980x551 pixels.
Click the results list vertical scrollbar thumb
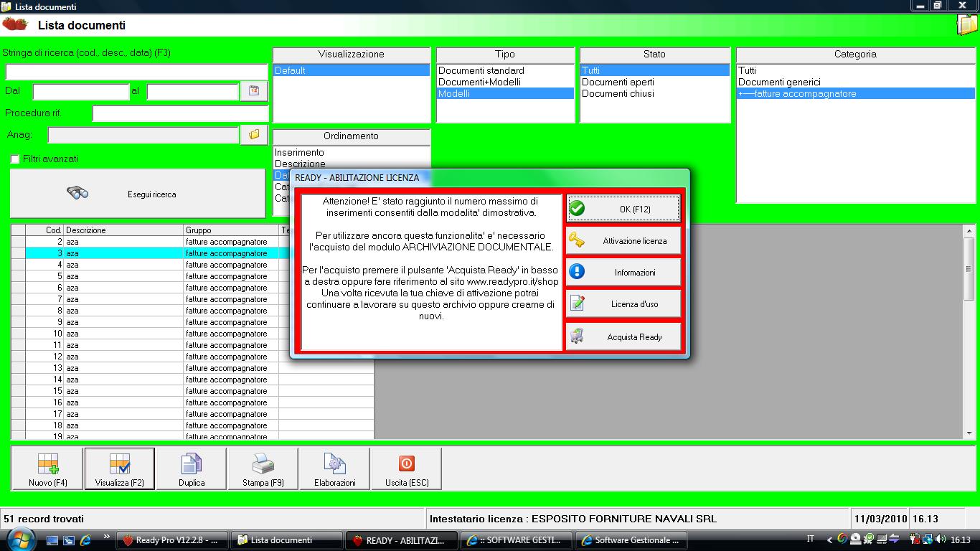[x=969, y=269]
